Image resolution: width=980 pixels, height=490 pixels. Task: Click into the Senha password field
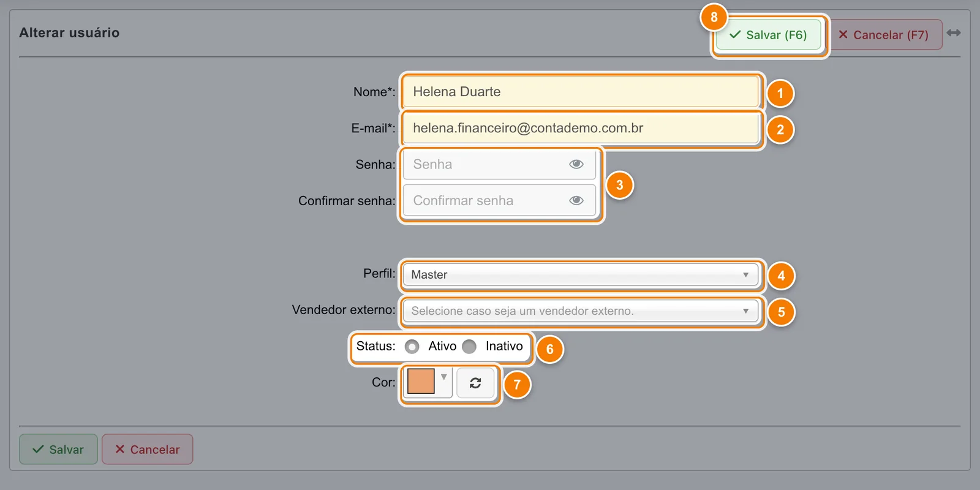(499, 164)
